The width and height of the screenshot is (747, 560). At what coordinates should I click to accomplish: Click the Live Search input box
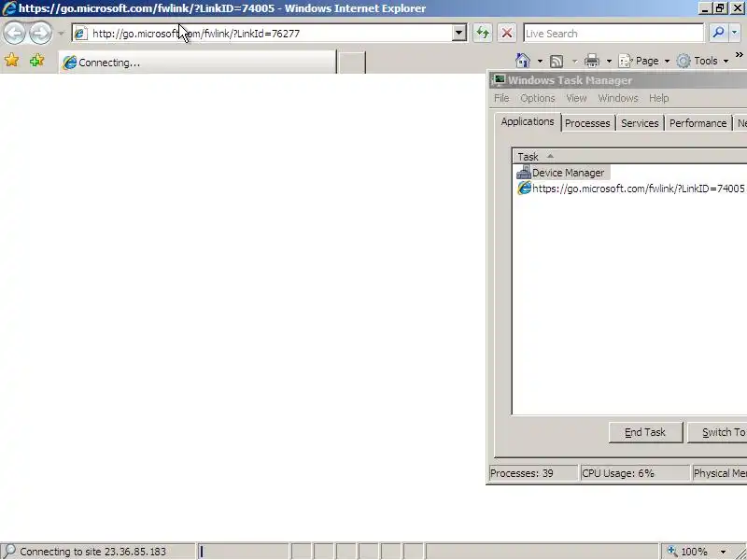[x=613, y=34]
